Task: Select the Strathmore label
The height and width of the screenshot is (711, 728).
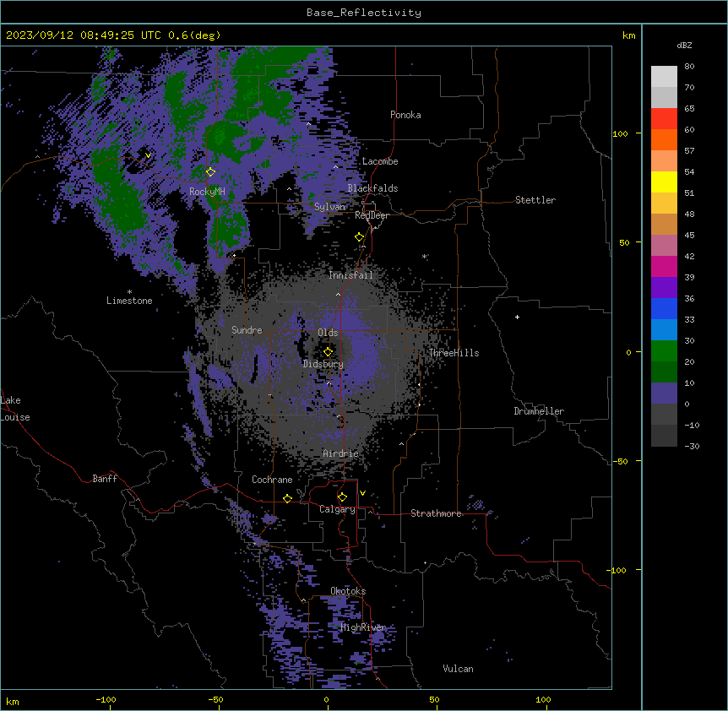Action: tap(436, 513)
